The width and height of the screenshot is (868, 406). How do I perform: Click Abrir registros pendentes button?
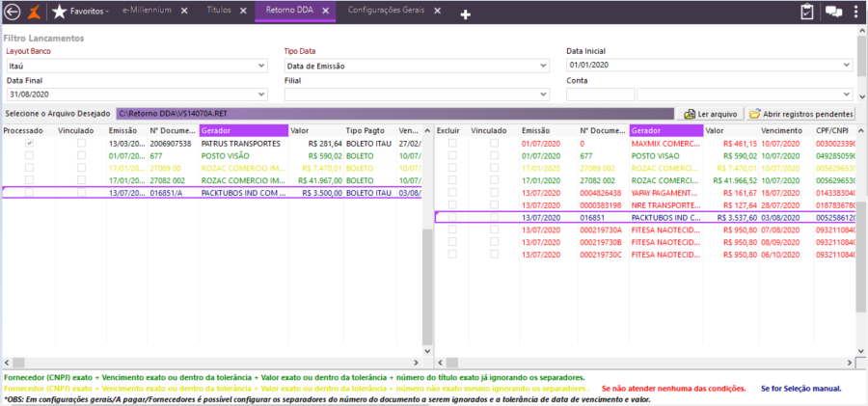[x=801, y=114]
